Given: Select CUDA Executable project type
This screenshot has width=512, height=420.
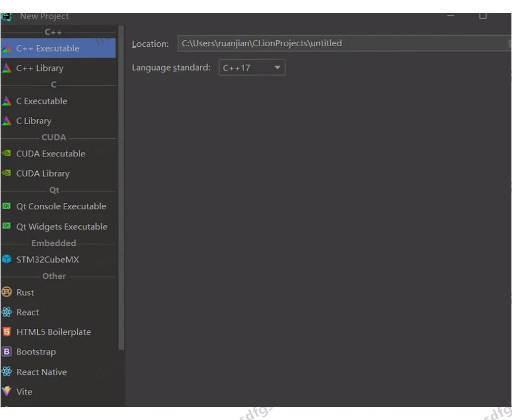Looking at the screenshot, I should point(58,154).
